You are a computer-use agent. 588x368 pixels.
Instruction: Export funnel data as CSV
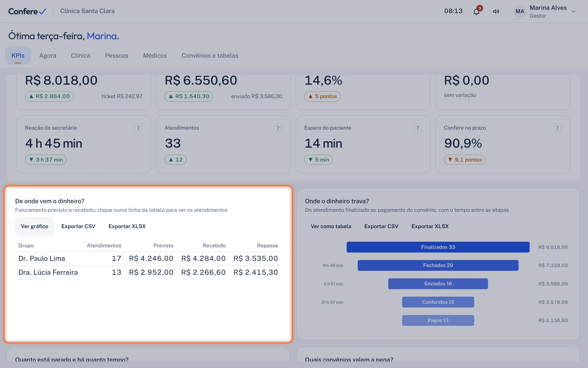tap(381, 226)
